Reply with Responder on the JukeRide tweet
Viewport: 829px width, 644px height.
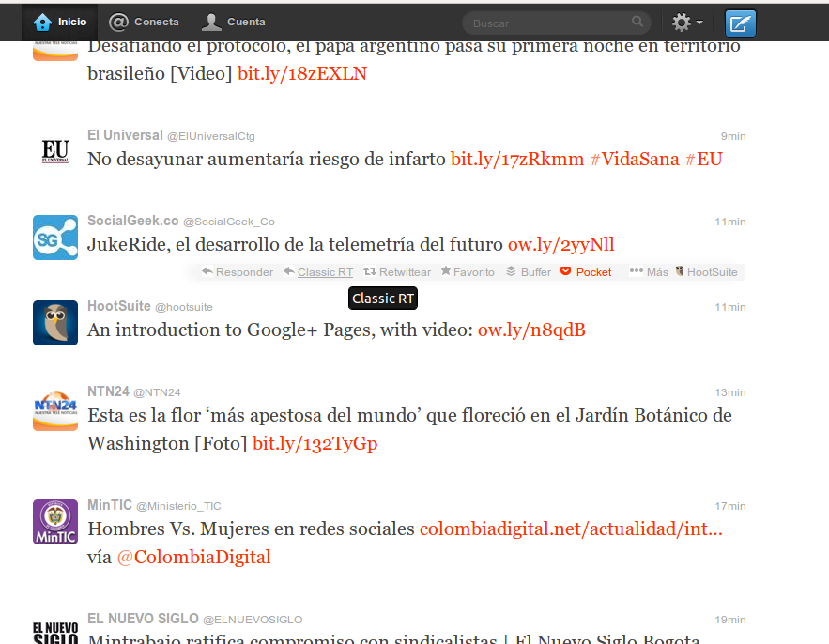click(237, 272)
